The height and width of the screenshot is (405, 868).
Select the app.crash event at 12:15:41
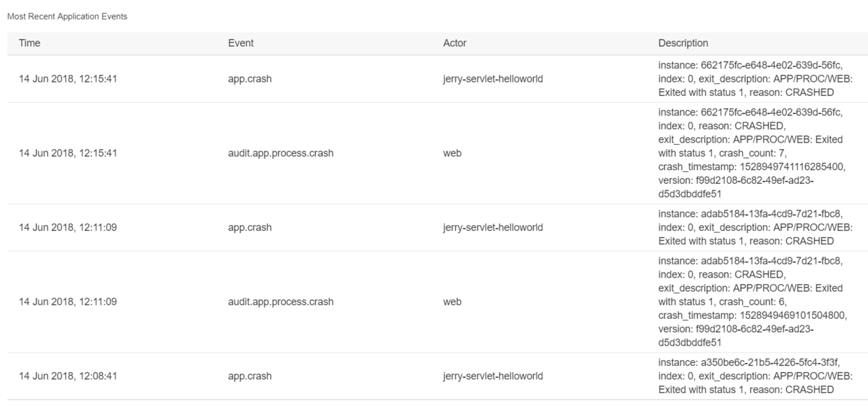(x=251, y=79)
